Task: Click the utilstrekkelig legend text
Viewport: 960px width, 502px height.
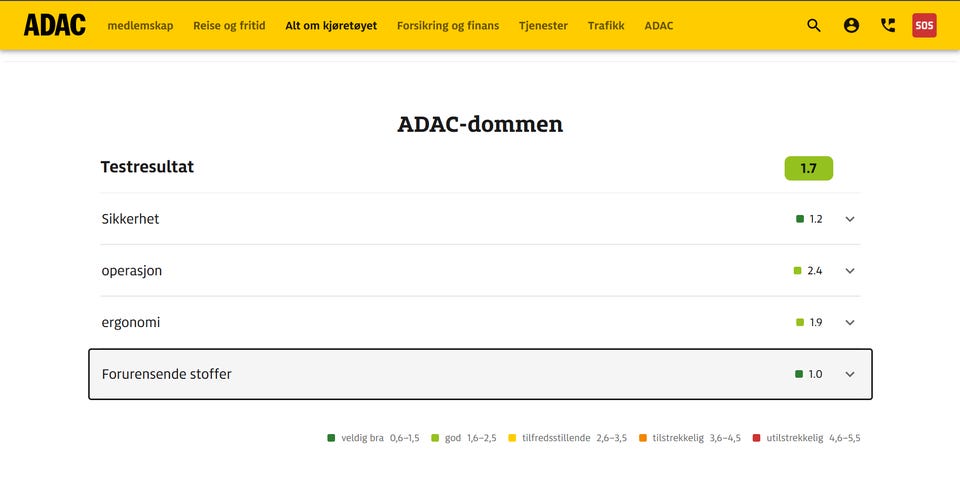Action: coord(795,438)
